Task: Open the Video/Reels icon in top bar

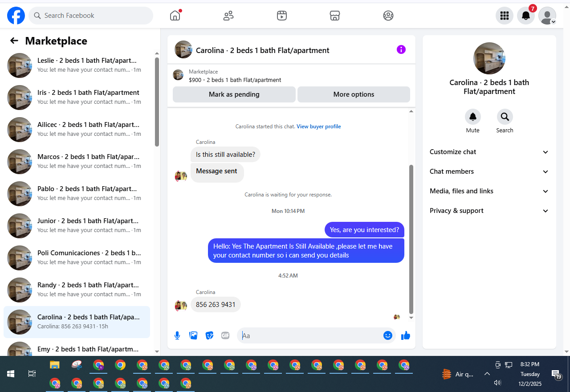Action: point(281,16)
